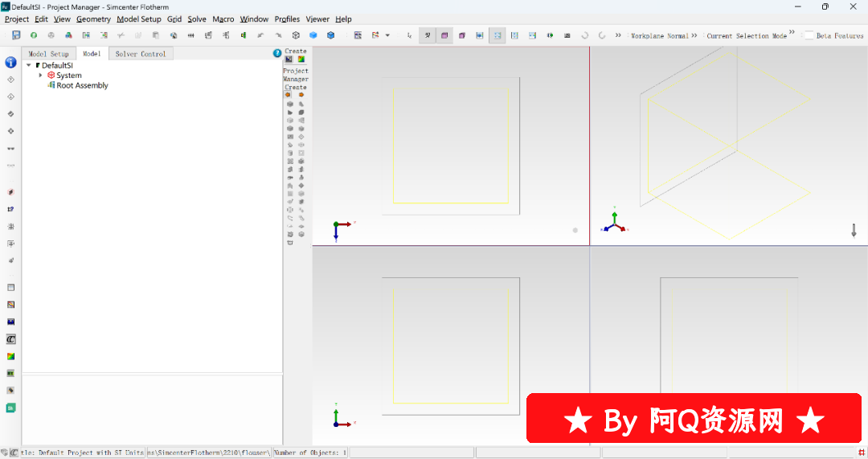Viewport: 868px width, 459px height.
Task: Open the Edit menu
Action: pyautogui.click(x=41, y=18)
